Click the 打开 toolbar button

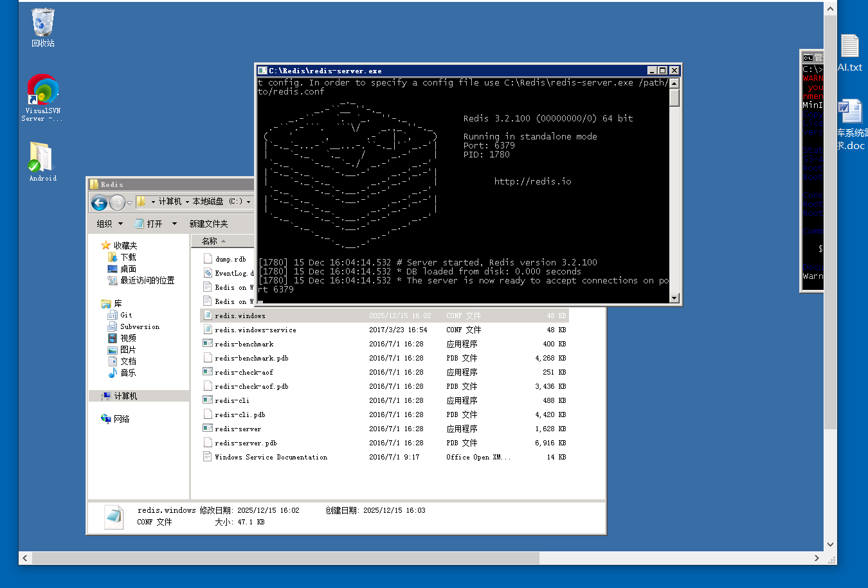pos(149,224)
